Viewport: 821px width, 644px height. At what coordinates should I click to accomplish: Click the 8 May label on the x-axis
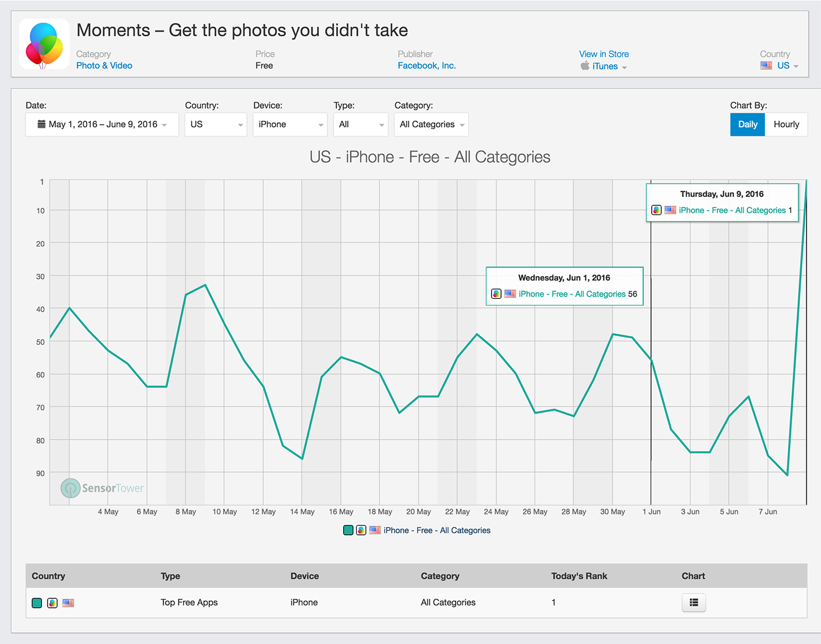click(x=186, y=512)
